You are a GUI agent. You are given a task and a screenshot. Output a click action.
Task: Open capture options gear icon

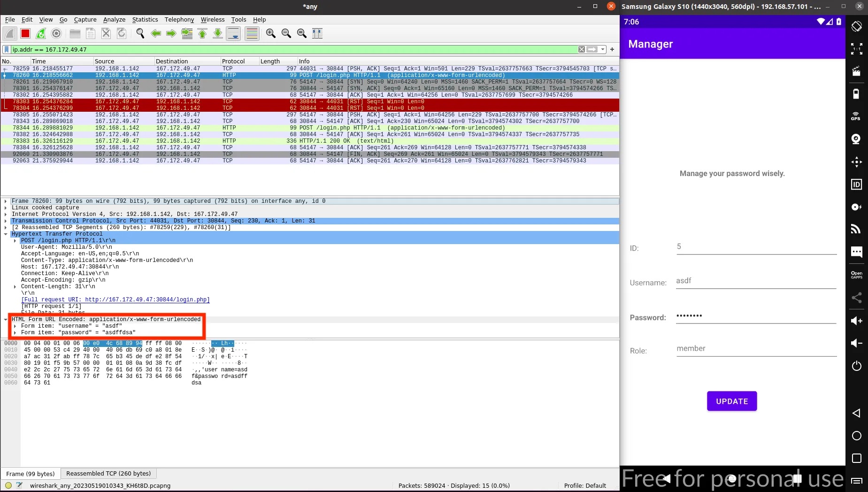click(56, 33)
